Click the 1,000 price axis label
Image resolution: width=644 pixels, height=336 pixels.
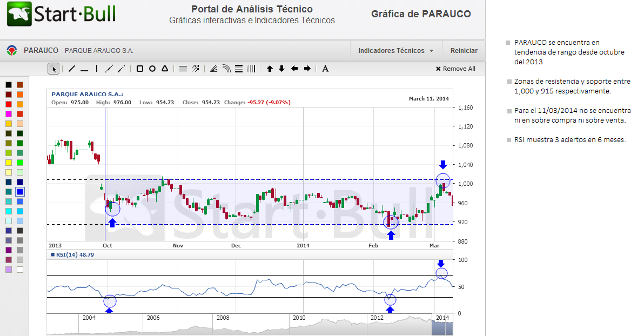[x=465, y=184]
